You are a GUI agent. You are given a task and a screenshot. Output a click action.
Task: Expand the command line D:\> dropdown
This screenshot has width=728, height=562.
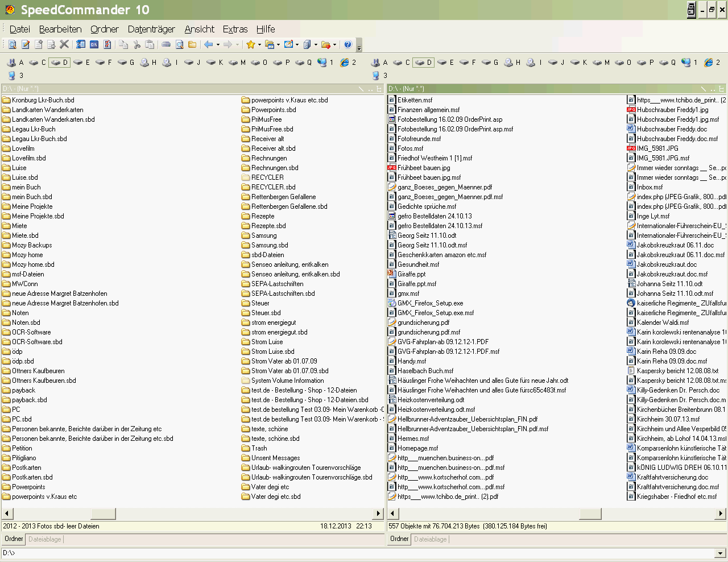pyautogui.click(x=721, y=553)
